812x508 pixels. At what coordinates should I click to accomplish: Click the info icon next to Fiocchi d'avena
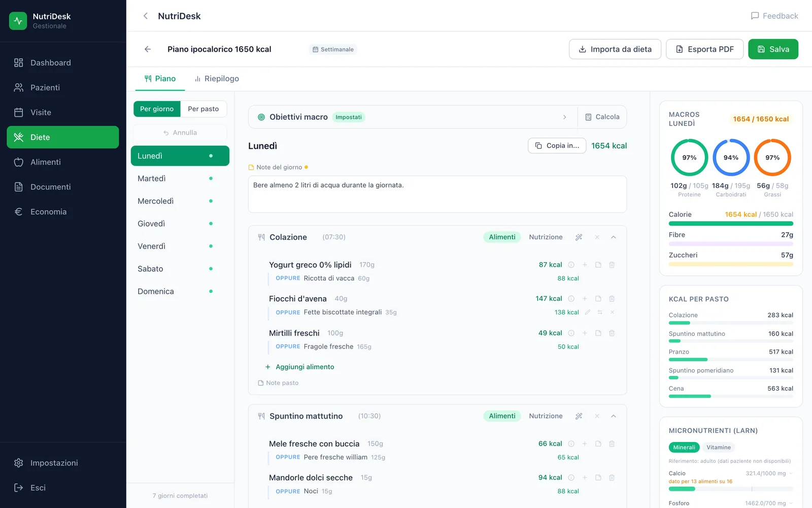tap(571, 299)
